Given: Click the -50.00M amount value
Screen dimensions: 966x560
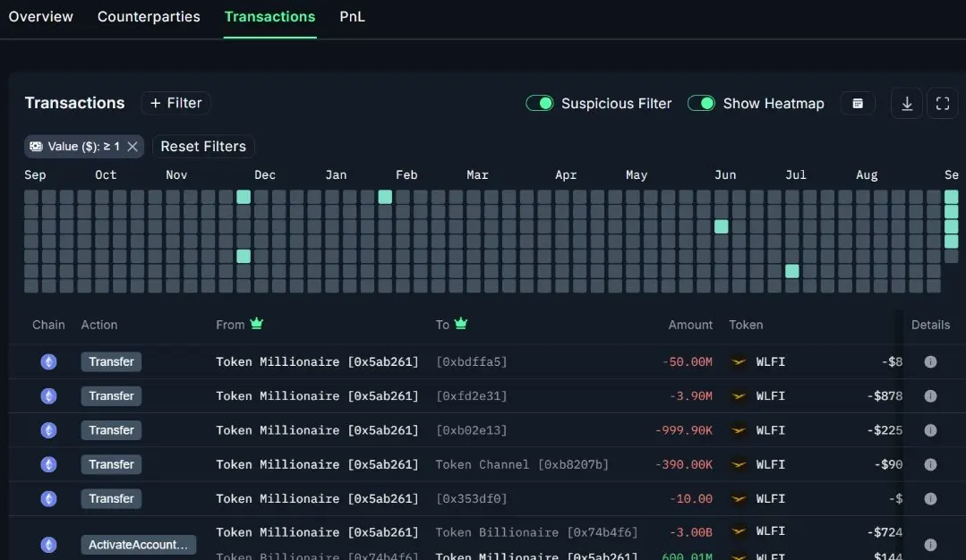Looking at the screenshot, I should pos(687,361).
